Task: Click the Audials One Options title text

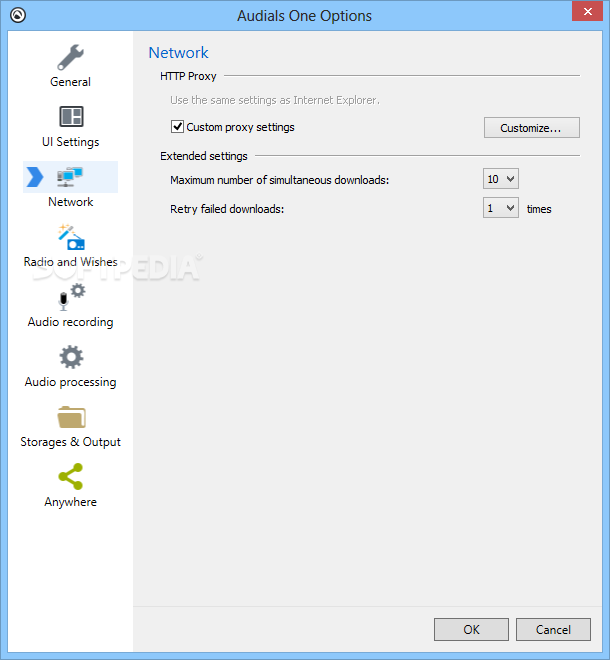Action: click(x=304, y=16)
